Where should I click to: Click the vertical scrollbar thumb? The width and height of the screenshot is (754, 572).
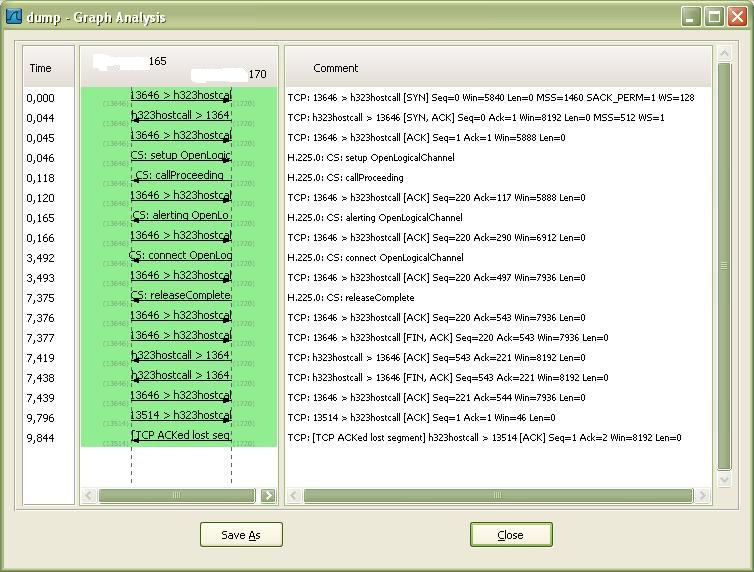point(724,266)
